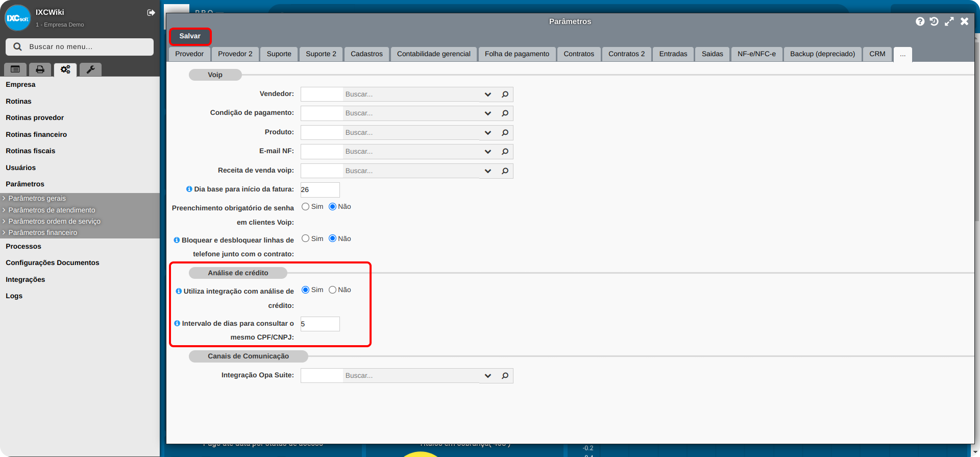Viewport: 980px width, 457px height.
Task: Select Não for Preenchimento obrigatório de senha
Action: [332, 207]
